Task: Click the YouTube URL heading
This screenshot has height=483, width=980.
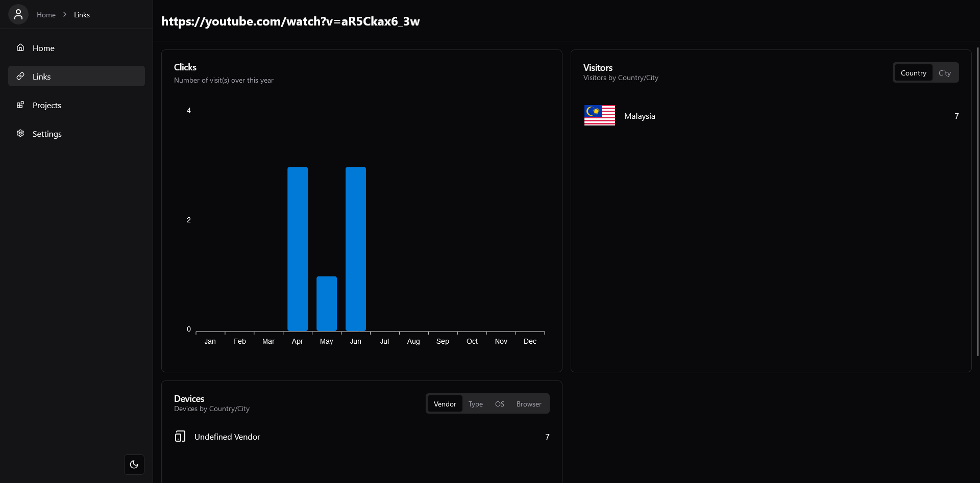Action: (x=290, y=21)
